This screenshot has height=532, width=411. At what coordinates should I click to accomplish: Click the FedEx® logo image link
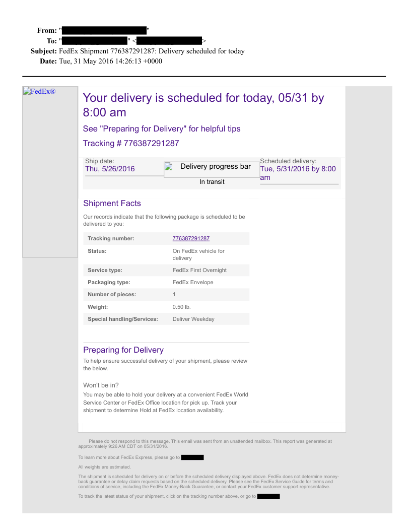coord(39,91)
